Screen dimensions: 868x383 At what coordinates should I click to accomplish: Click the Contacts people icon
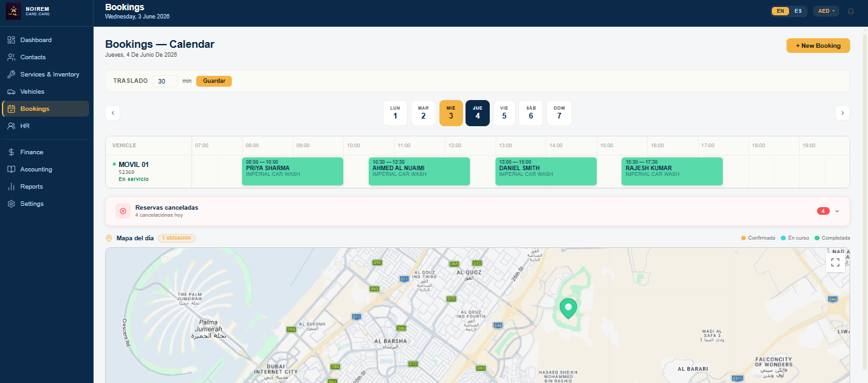[11, 57]
